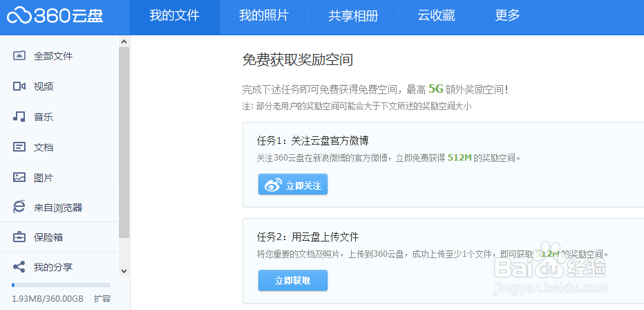Screen dimensions: 644x310
Task: Click the 我的分享 share icon
Action: [19, 267]
